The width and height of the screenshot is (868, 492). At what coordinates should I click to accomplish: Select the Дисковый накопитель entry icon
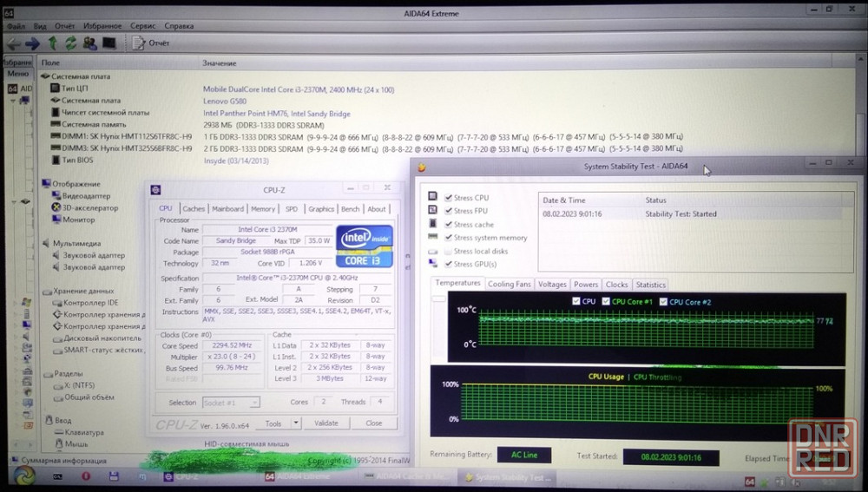[57, 338]
